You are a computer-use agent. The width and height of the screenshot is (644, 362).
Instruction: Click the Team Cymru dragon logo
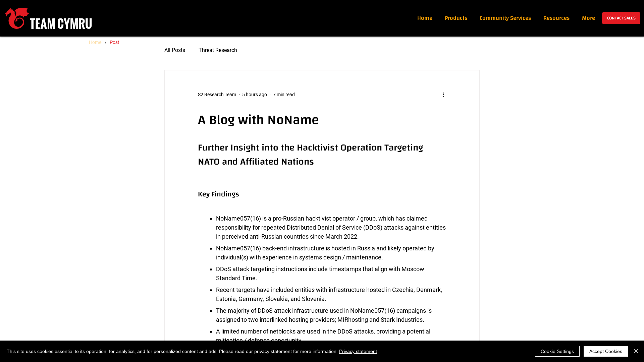[17, 18]
